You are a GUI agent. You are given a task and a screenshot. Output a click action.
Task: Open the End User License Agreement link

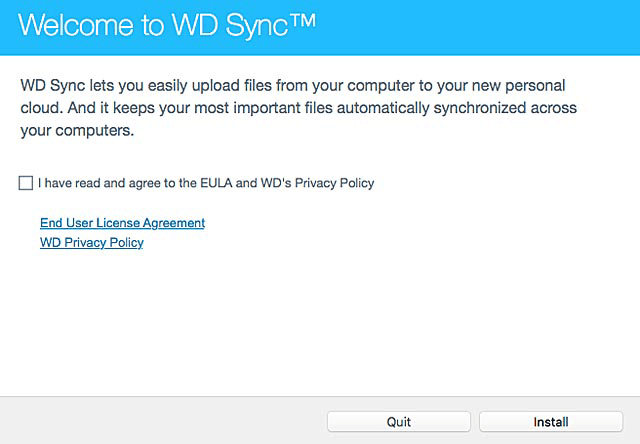click(x=122, y=223)
